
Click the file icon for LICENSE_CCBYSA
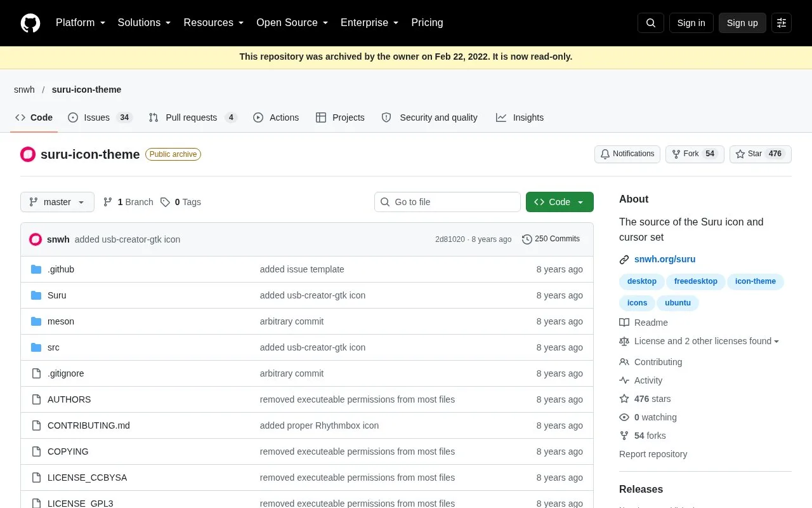pos(36,478)
